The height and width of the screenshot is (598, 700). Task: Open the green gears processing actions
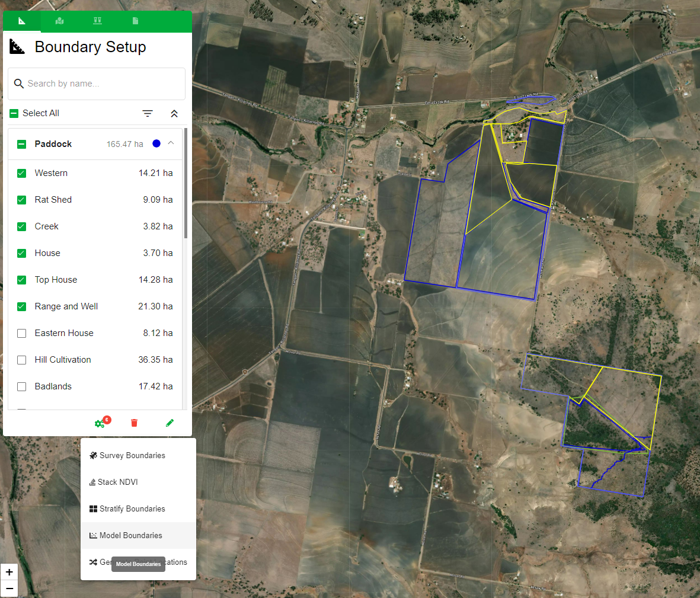coord(100,423)
